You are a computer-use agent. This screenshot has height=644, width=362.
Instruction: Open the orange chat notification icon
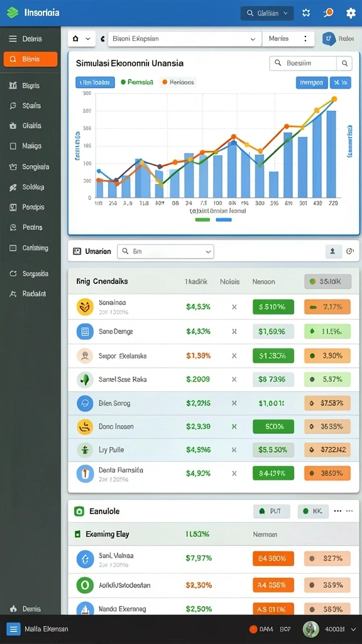tap(328, 13)
